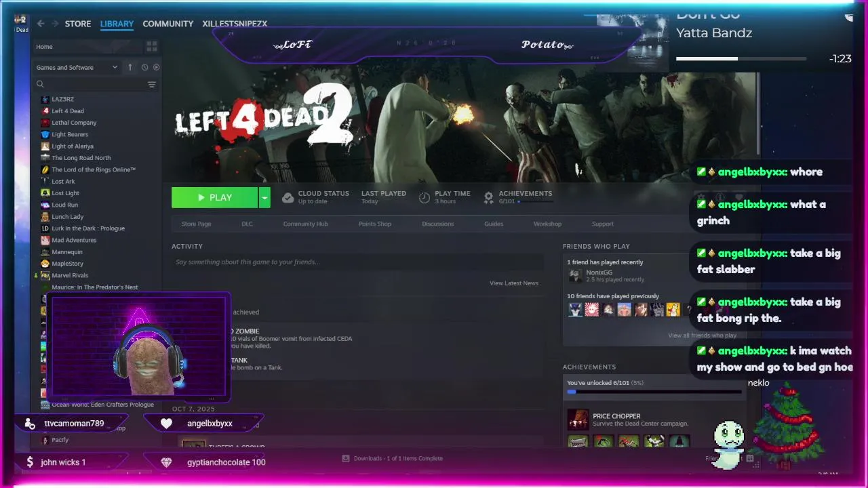Click the Home button in the sidebar
868x488 pixels.
[x=88, y=47]
